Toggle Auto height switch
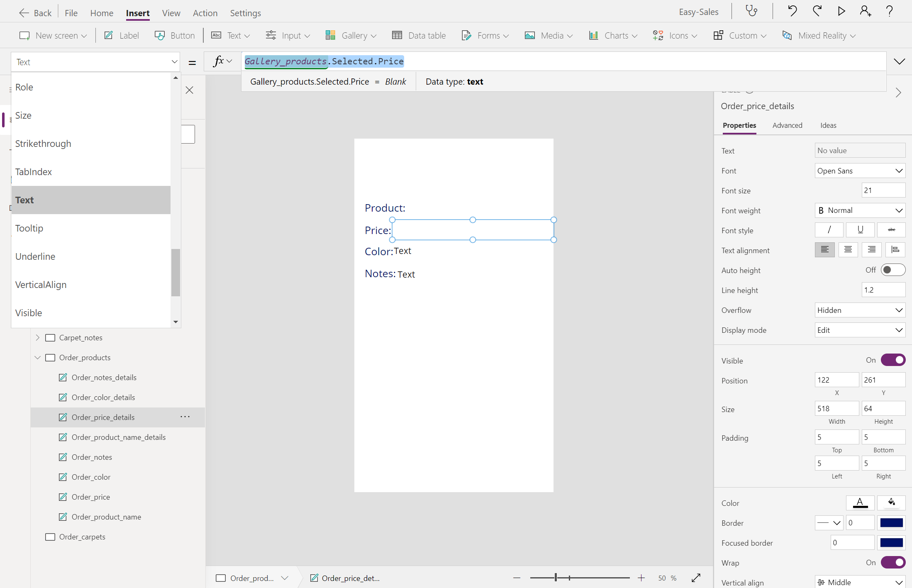 pyautogui.click(x=893, y=270)
